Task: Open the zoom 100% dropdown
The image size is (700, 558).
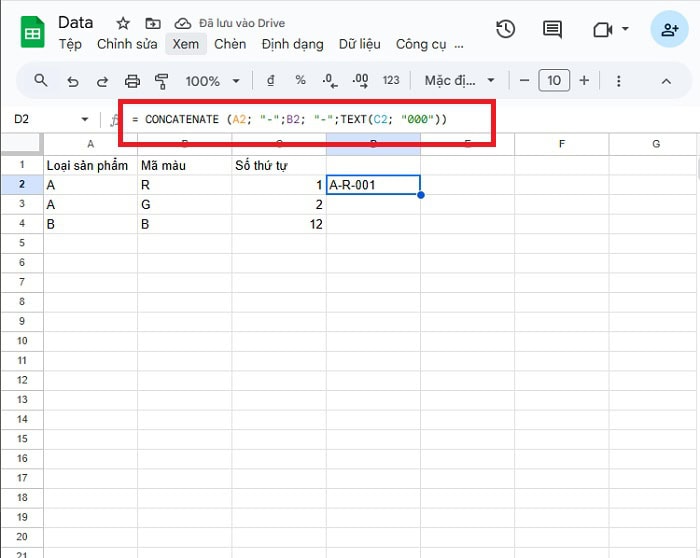Action: 213,81
